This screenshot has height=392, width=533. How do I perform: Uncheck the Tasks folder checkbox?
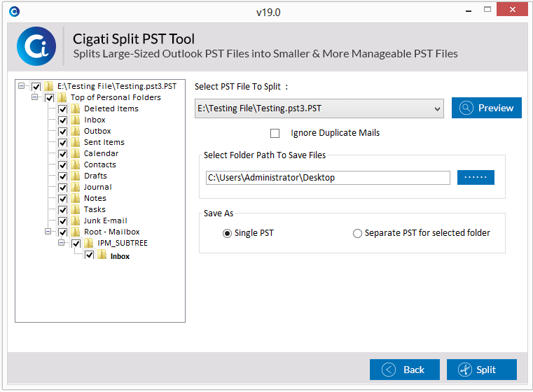coord(62,210)
